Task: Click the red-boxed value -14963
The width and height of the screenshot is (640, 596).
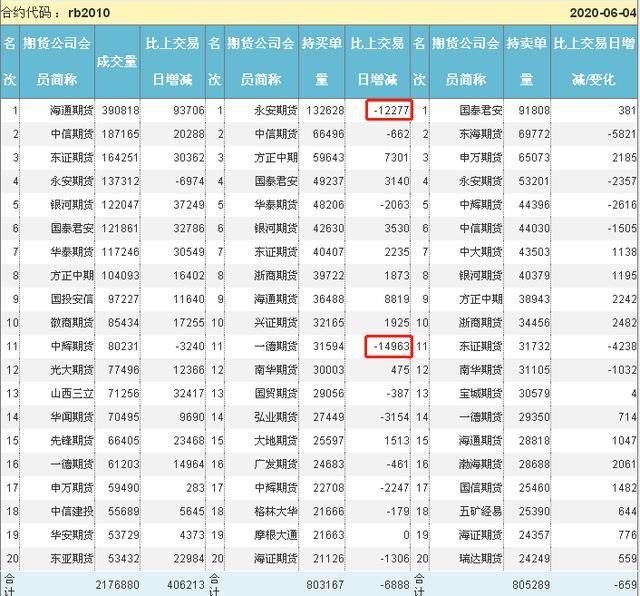Action: coord(389,346)
